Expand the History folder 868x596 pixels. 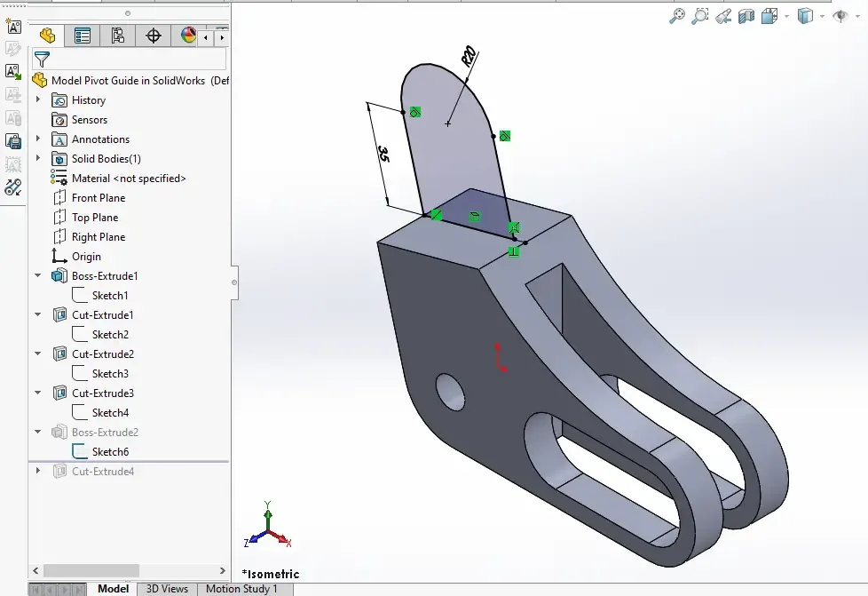click(37, 99)
